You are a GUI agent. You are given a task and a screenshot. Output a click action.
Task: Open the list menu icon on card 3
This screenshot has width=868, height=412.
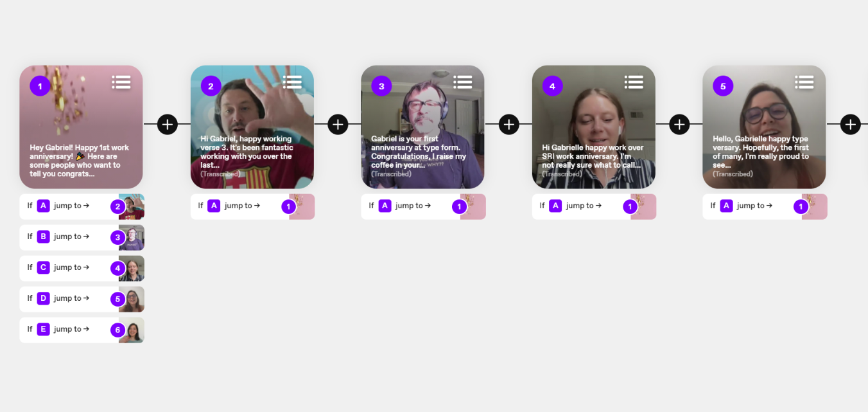[463, 82]
